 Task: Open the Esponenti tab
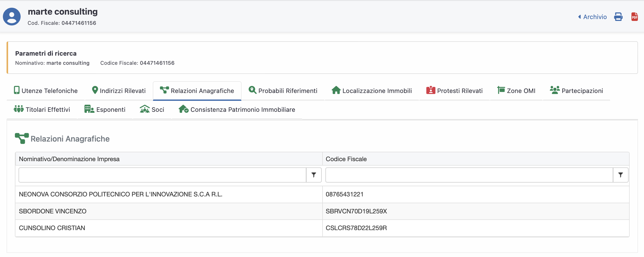[105, 109]
